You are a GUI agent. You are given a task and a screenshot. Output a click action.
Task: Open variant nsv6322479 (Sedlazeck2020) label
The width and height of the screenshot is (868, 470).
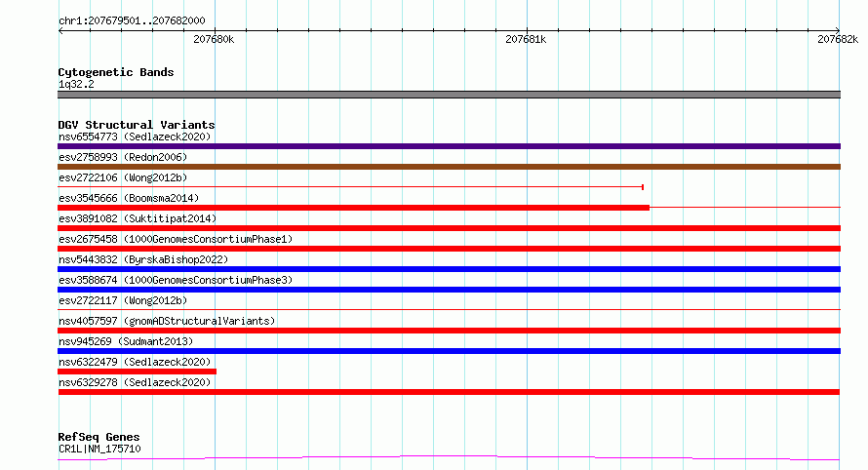pos(135,362)
